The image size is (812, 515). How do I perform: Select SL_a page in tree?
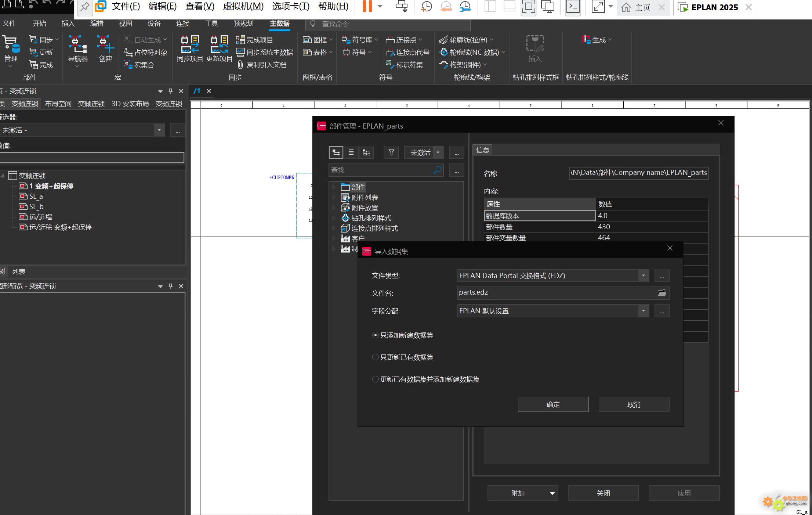[x=31, y=197]
